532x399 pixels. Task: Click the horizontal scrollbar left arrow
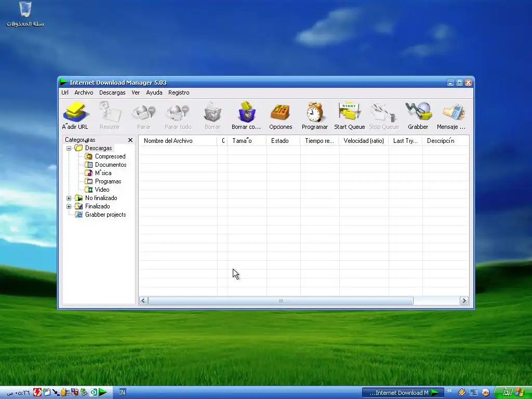pos(143,301)
